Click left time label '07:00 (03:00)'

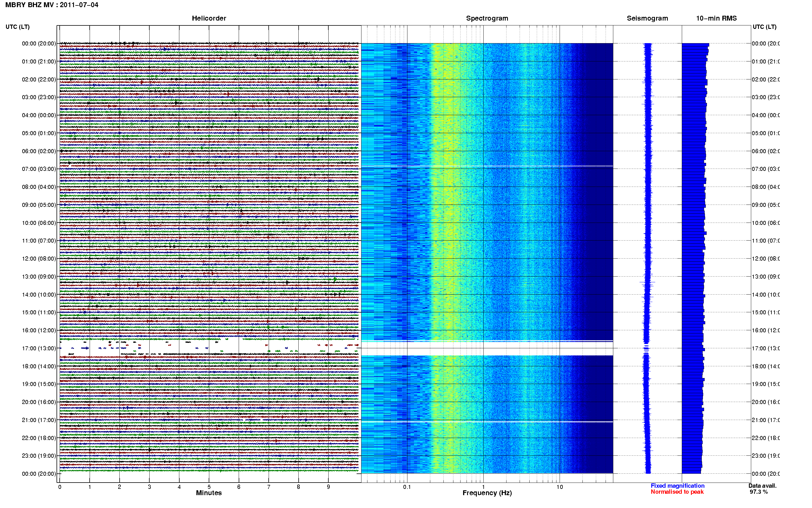[x=39, y=169]
